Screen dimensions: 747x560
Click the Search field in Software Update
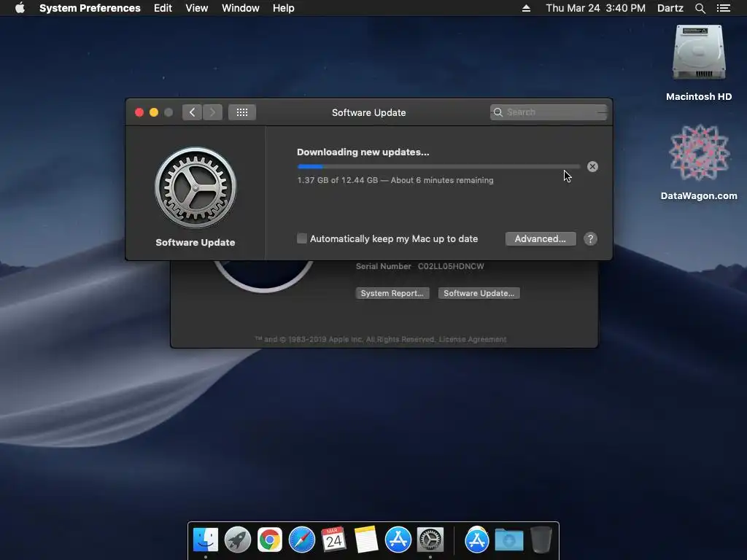coord(549,112)
